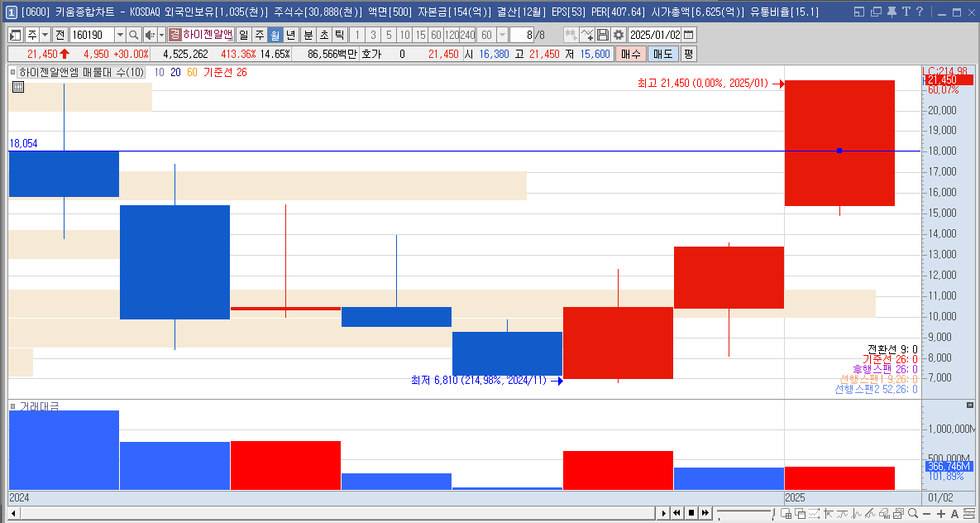
Task: Switch to tick (틱) chart period
Action: point(339,35)
